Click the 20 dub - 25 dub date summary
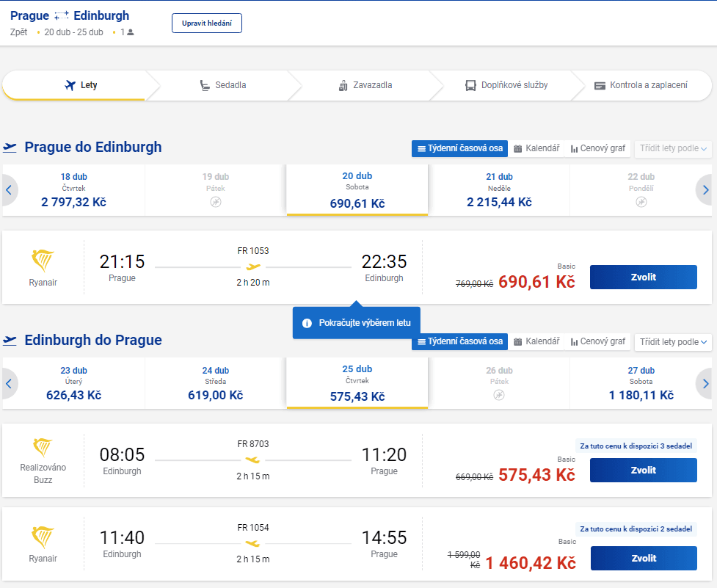The width and height of the screenshot is (717, 588). tap(73, 32)
